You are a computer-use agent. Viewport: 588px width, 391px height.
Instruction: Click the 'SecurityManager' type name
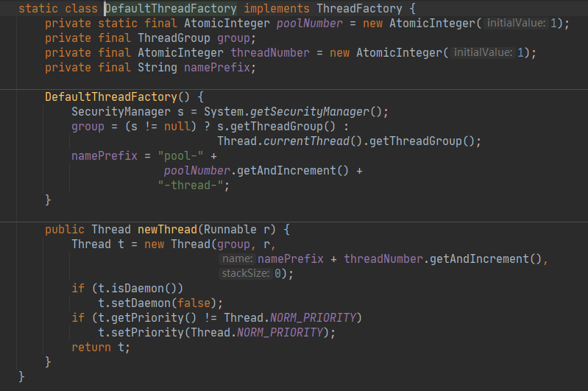point(121,111)
